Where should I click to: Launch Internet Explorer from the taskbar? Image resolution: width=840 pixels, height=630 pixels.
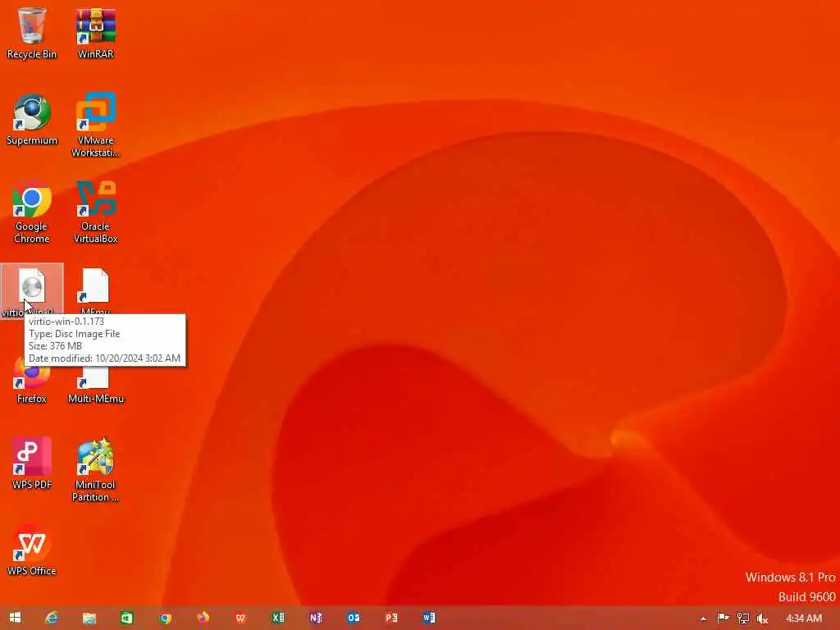tap(52, 618)
